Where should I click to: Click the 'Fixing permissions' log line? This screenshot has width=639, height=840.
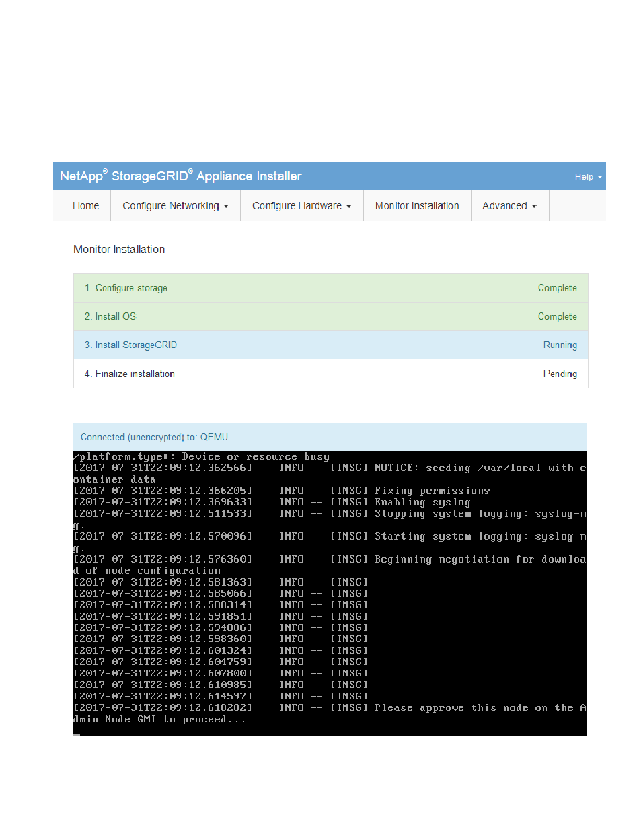coord(282,491)
